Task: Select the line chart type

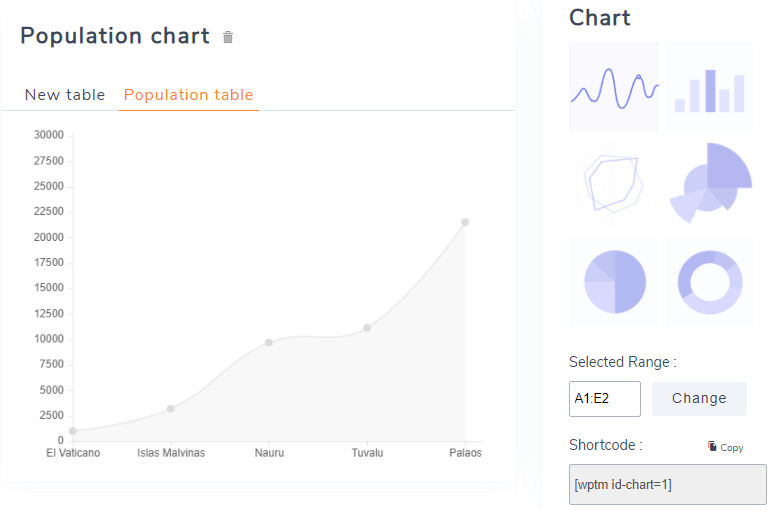Action: click(x=613, y=86)
